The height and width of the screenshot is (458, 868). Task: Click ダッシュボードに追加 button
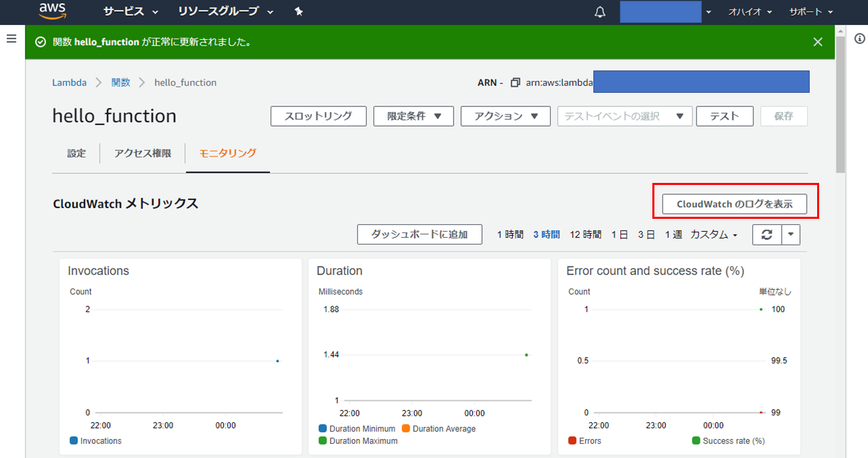click(420, 234)
